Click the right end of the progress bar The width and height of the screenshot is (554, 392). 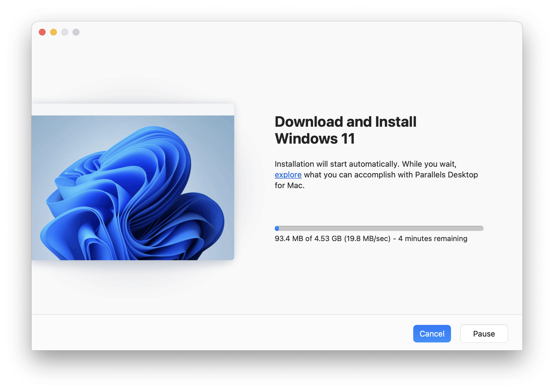click(x=480, y=228)
